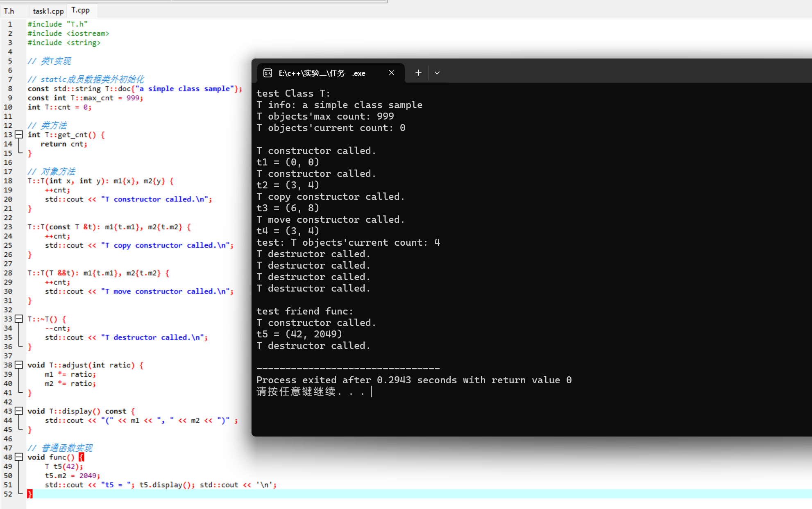The width and height of the screenshot is (812, 509).
Task: Collapse the get_cnt function fold at line 13
Action: (x=19, y=134)
